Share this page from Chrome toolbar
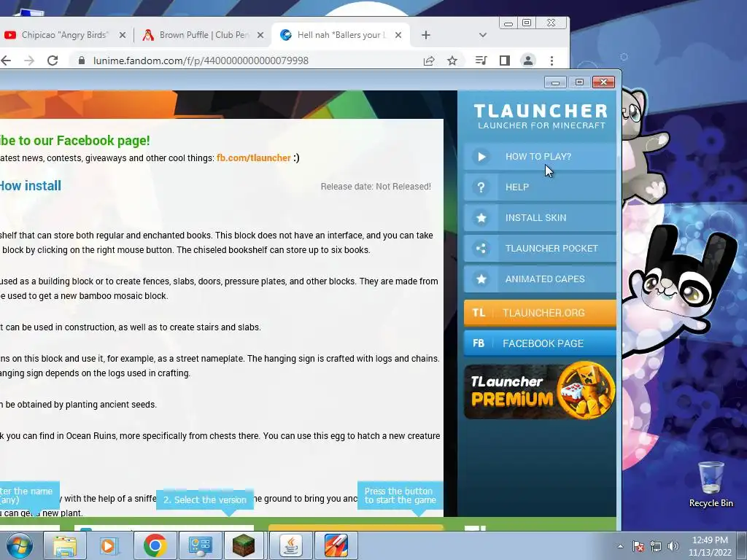 point(429,61)
